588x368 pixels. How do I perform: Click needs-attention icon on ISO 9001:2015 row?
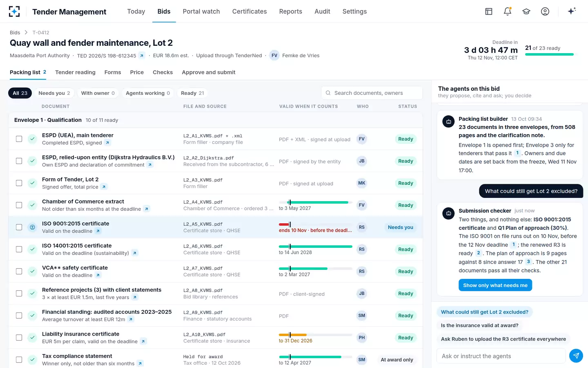[x=32, y=227]
